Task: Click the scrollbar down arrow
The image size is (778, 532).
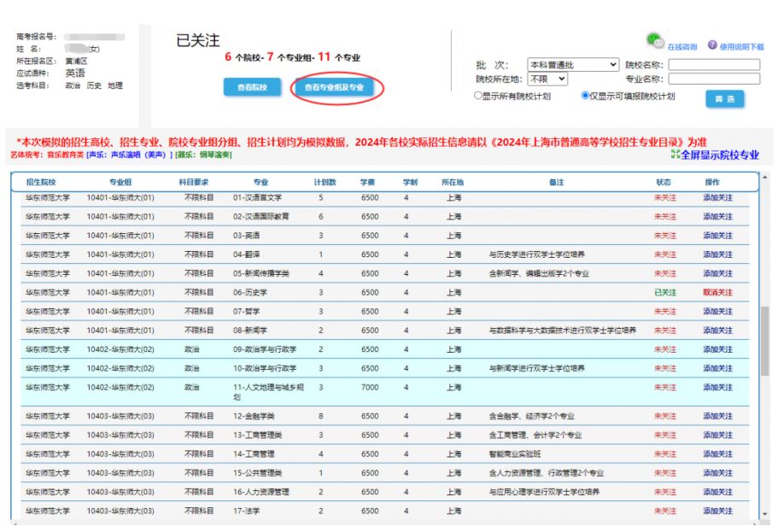Action: (x=765, y=515)
